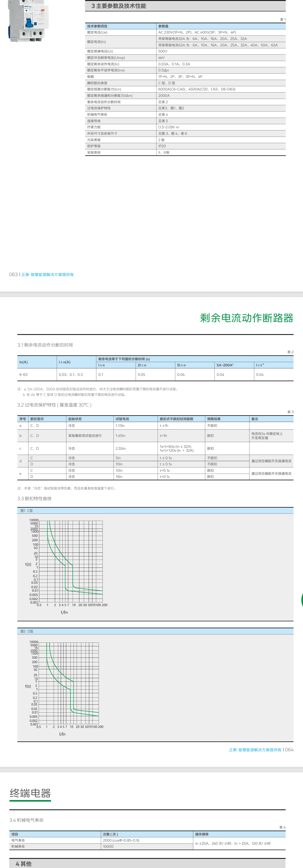The height and width of the screenshot is (868, 303).
Task: Select '额定冲击耐受电压(Uimp)' label
Action: pos(106,58)
